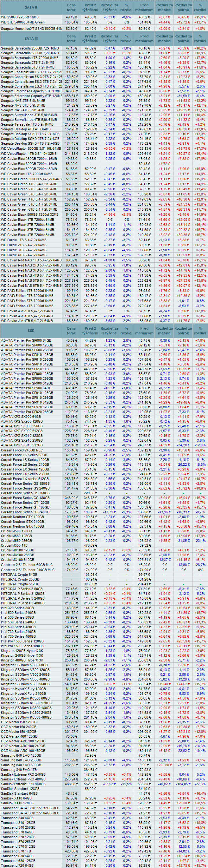Screen dimensions: 208x868
Task: Select Kingston HyperX Fury 240GB name
Action: pos(23,693)
